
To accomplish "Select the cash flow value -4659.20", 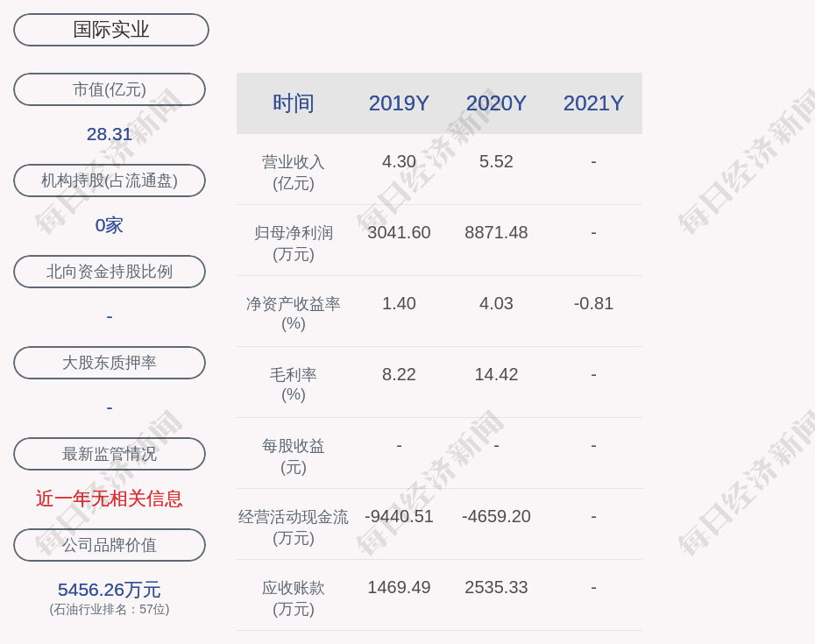I will pos(496,516).
